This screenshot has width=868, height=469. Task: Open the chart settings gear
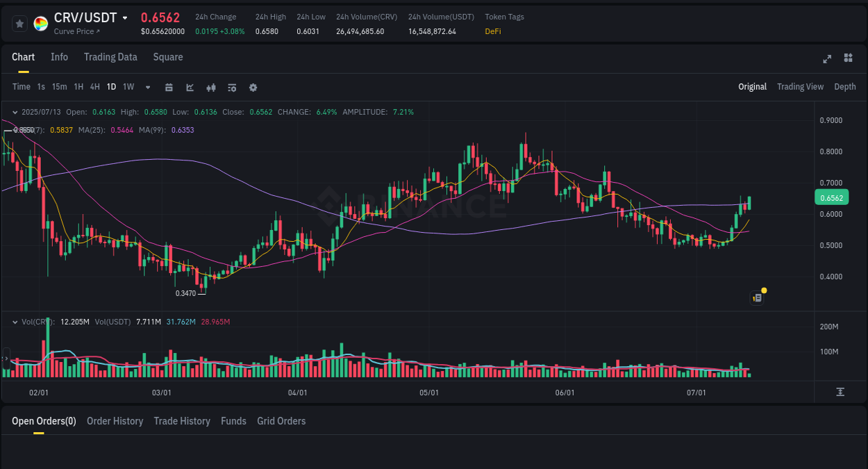click(x=253, y=88)
